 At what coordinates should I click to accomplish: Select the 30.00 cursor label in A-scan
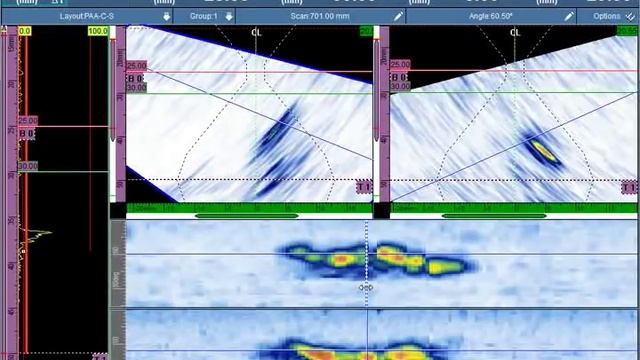click(28, 166)
